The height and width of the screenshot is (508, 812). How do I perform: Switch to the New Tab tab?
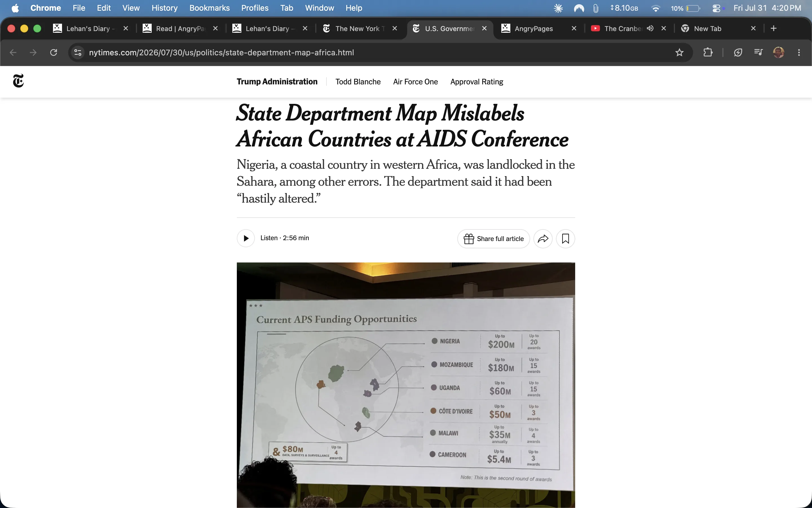pos(719,29)
